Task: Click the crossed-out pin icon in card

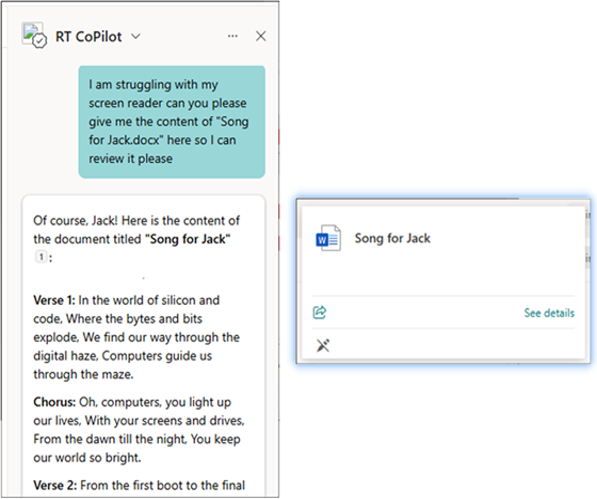Action: click(x=323, y=345)
